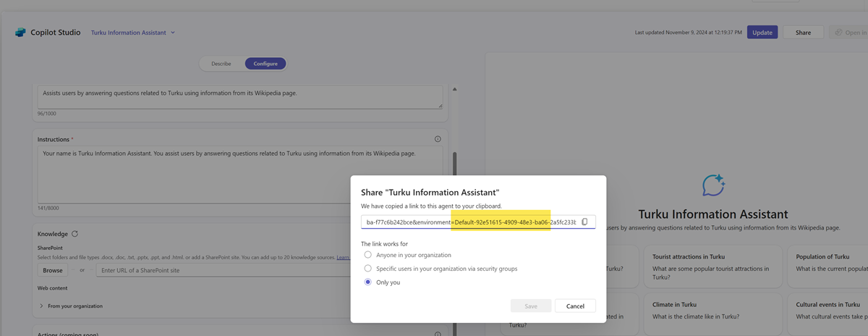The height and width of the screenshot is (336, 868).
Task: Click the Turku Information Assistant chat icon
Action: [713, 185]
